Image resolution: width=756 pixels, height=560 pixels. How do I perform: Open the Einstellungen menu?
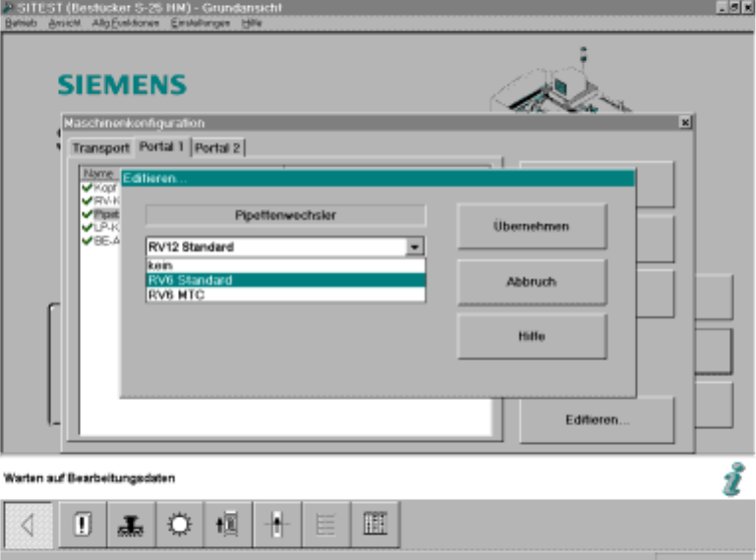(201, 24)
